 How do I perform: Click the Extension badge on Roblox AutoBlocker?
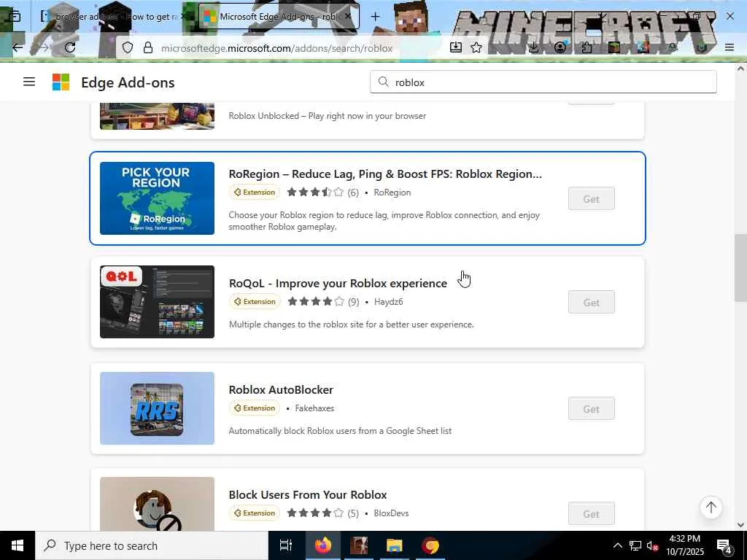coord(255,408)
